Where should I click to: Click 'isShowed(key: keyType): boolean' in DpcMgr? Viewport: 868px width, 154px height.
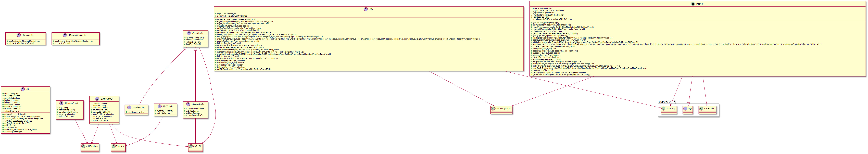(x=547, y=60)
